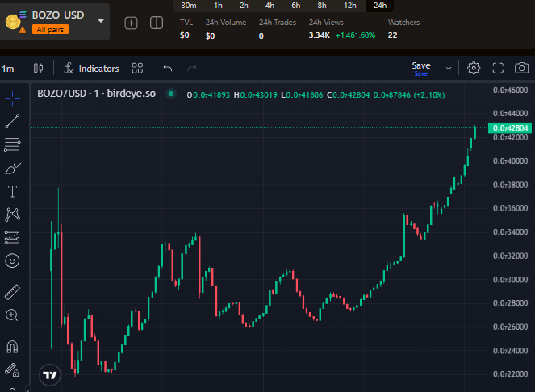Open the indicator templates grid
Screen dimensions: 535x392
[x=137, y=69]
